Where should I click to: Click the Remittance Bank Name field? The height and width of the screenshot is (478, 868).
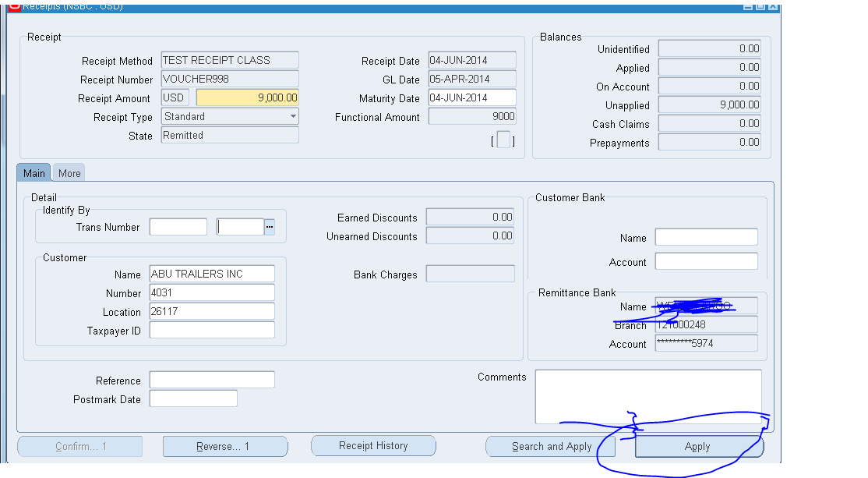(x=707, y=306)
